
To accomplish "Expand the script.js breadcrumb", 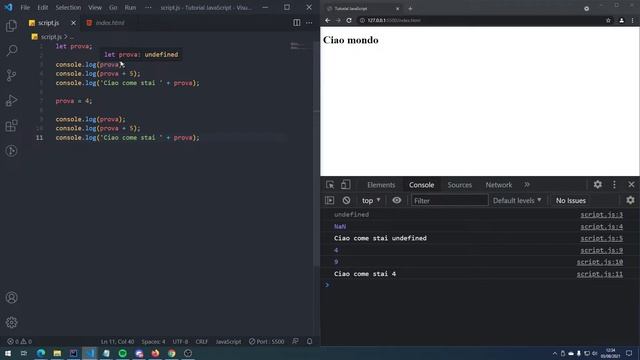I will tap(51, 37).
